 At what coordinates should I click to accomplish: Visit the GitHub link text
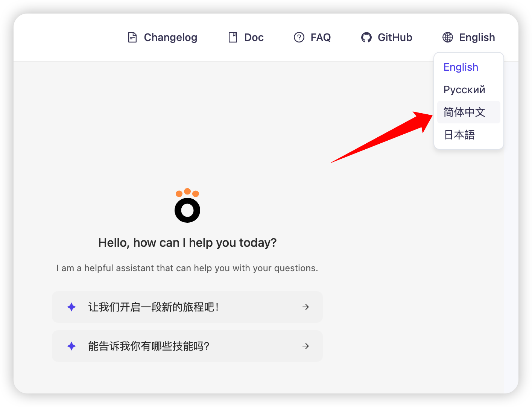[x=395, y=38]
